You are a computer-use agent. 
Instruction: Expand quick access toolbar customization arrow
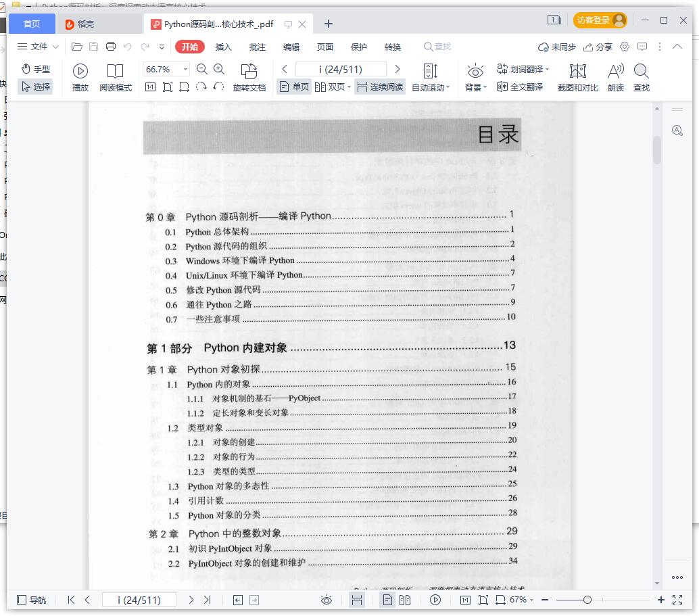click(x=162, y=47)
